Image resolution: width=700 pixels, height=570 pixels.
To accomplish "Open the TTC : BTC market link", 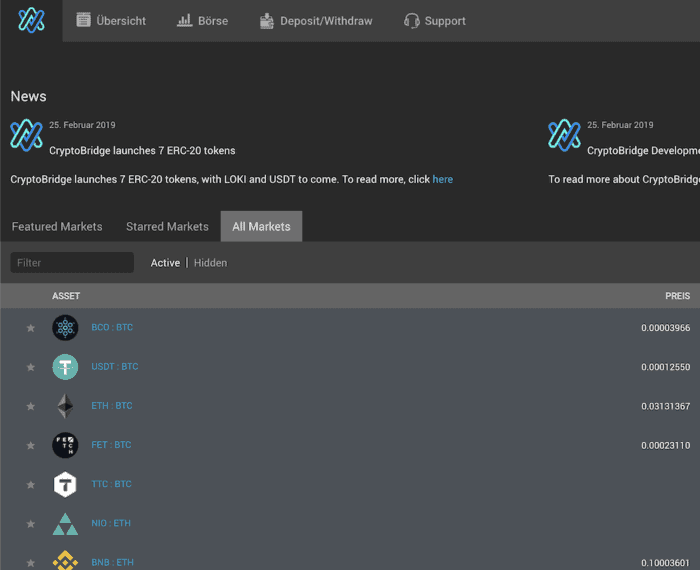I will (111, 484).
